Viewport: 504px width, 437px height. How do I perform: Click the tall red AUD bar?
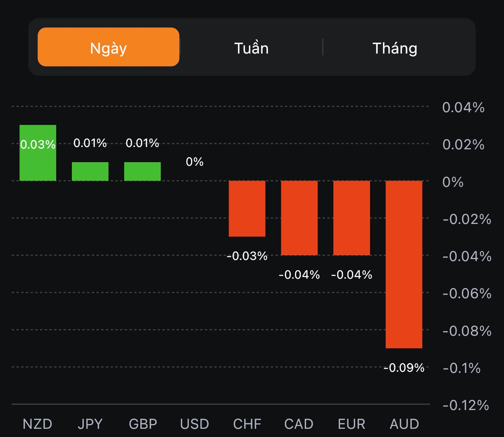coord(404,264)
